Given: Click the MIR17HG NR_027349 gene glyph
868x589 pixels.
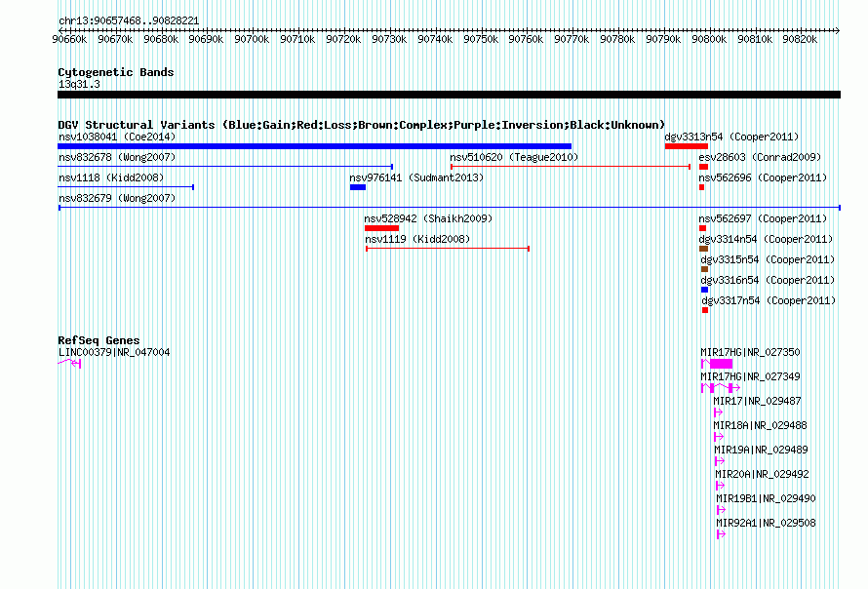Looking at the screenshot, I should [721, 388].
